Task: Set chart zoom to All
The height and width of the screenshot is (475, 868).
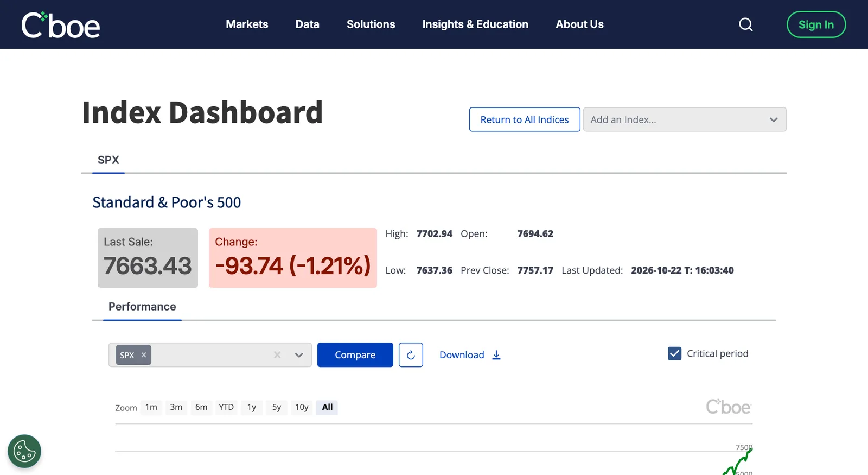Action: (x=327, y=407)
